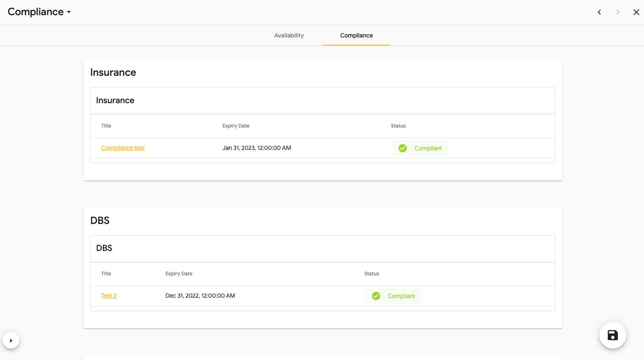
Task: Open the Test 2 link
Action: (x=109, y=296)
